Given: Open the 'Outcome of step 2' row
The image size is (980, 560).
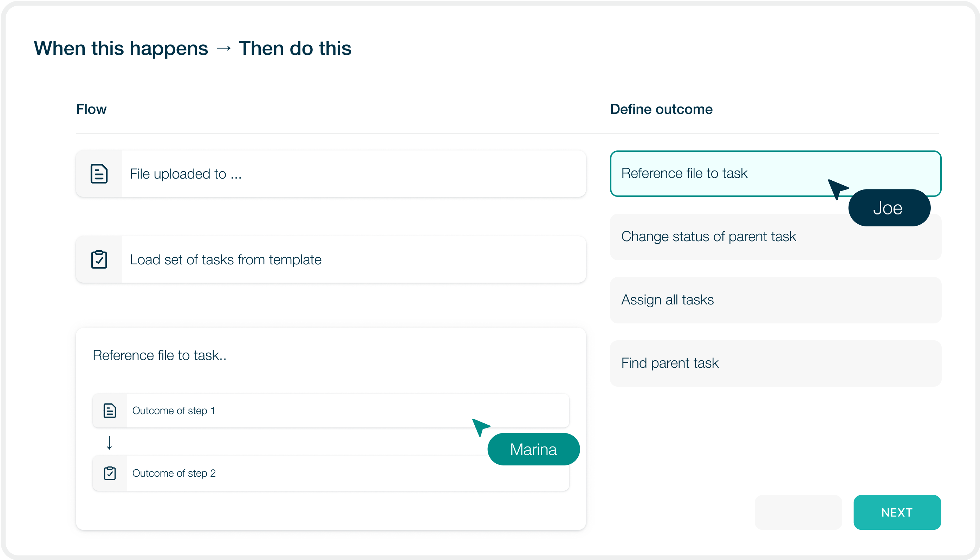Looking at the screenshot, I should 331,473.
